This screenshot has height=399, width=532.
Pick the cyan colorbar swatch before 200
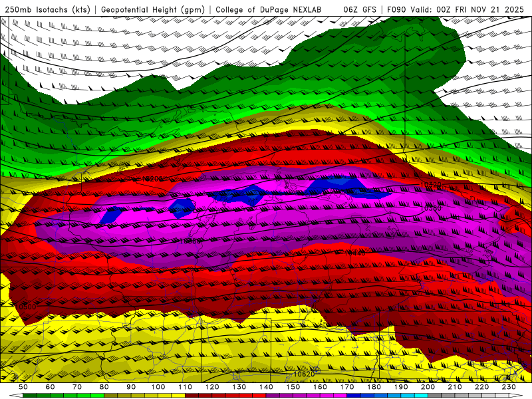point(422,396)
